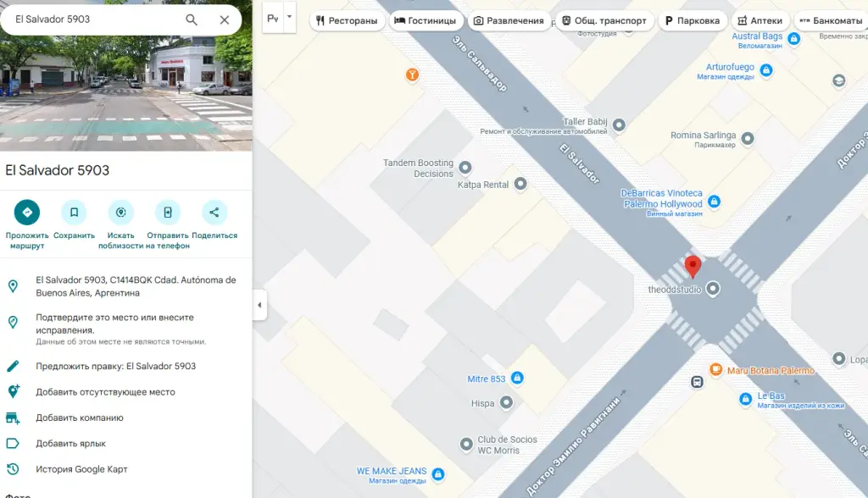The height and width of the screenshot is (498, 868).
Task: Click the address location pin icon
Action: pos(13,286)
